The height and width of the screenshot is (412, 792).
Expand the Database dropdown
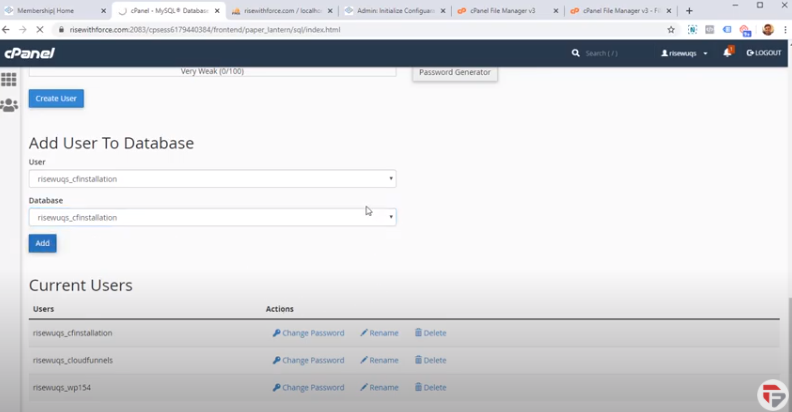point(212,217)
